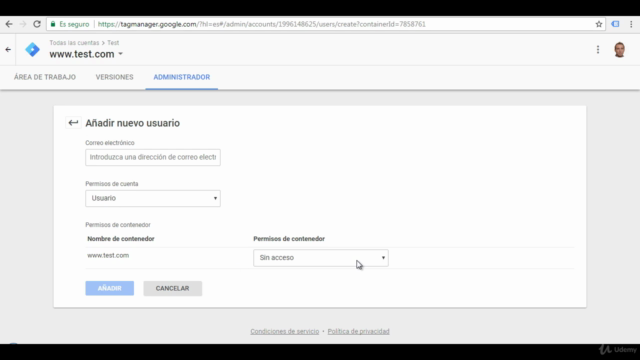Open the Permisos de cuenta Usuario dropdown
The height and width of the screenshot is (360, 640).
click(153, 198)
